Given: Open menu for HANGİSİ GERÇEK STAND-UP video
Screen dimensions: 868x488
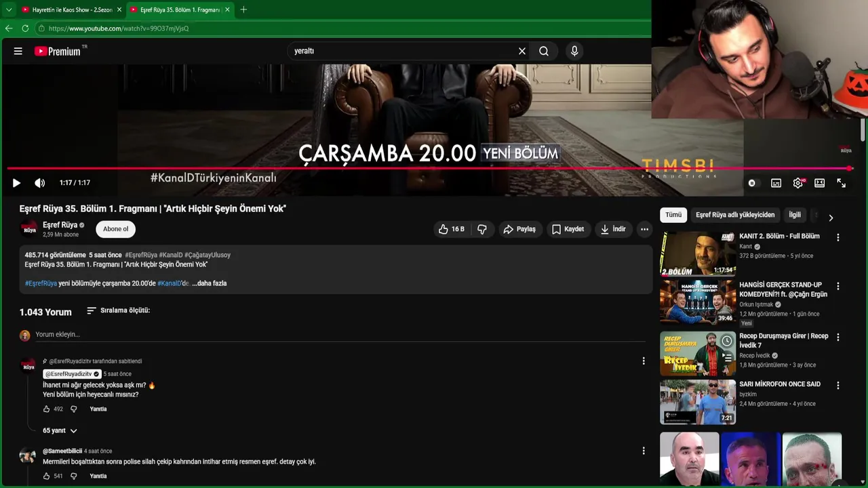Looking at the screenshot, I should 837,286.
